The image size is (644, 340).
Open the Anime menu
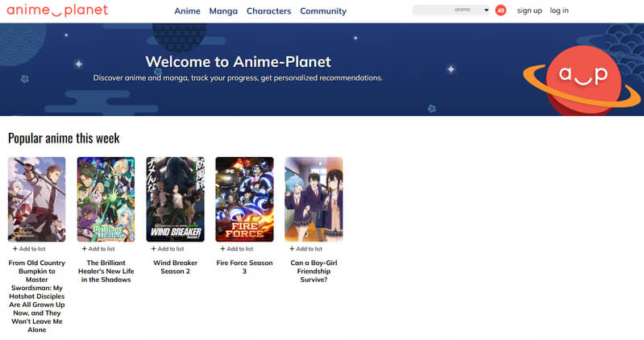point(187,11)
